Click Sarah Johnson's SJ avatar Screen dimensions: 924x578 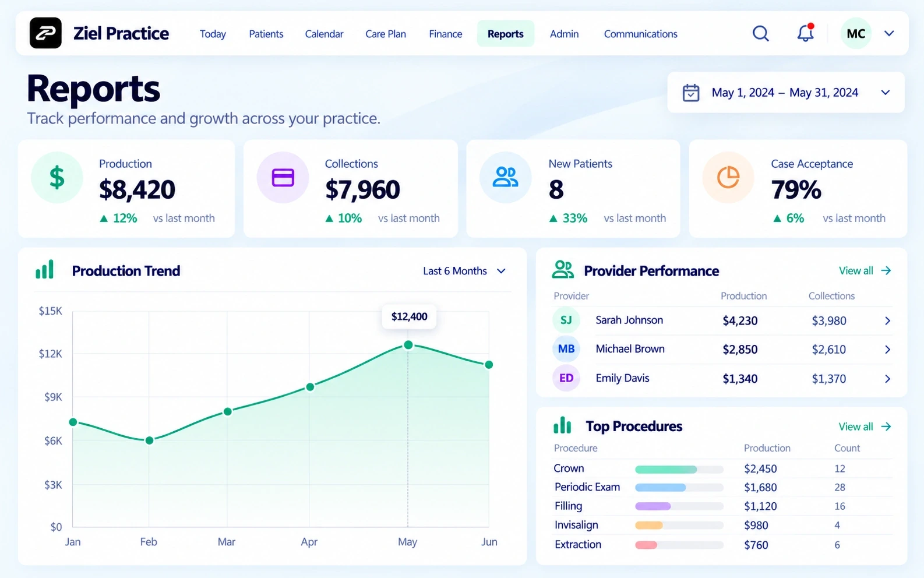click(566, 320)
